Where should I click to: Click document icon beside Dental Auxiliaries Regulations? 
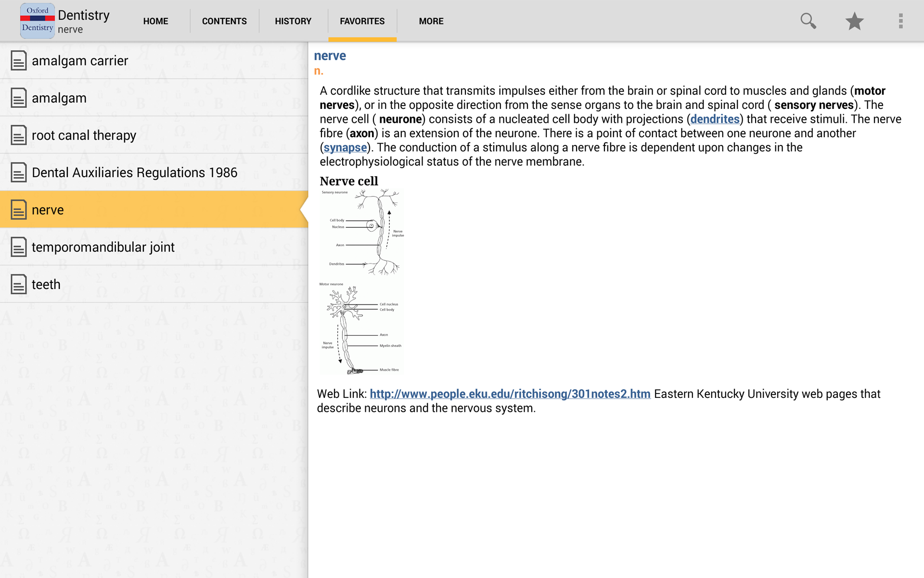18,172
